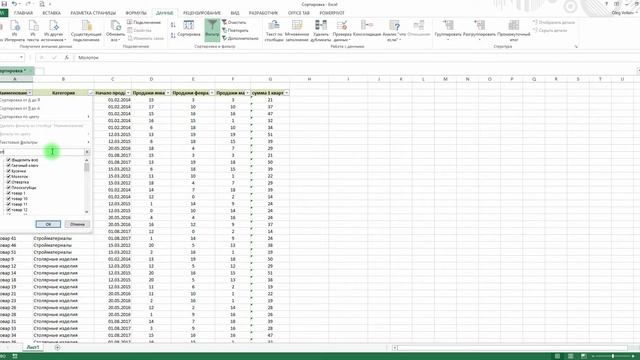Image resolution: width=640 pixels, height=360 pixels.
Task: Clear the filter search box with X
Action: 87,152
